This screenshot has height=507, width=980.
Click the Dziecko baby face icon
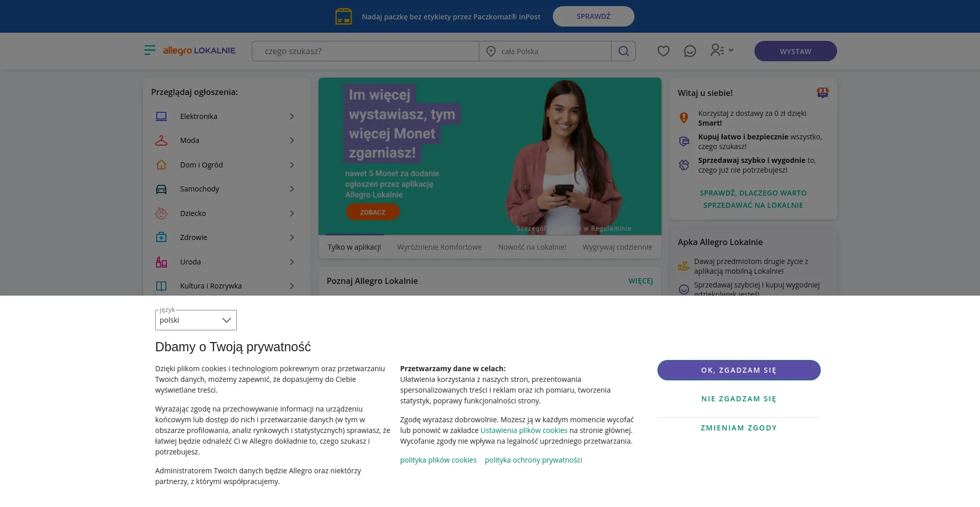[161, 213]
